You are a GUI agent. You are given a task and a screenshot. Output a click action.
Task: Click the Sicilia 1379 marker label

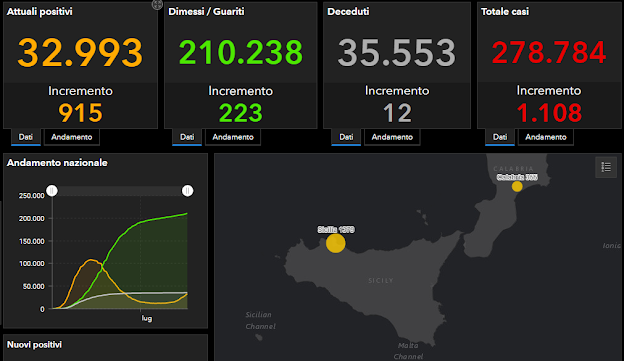click(x=336, y=230)
